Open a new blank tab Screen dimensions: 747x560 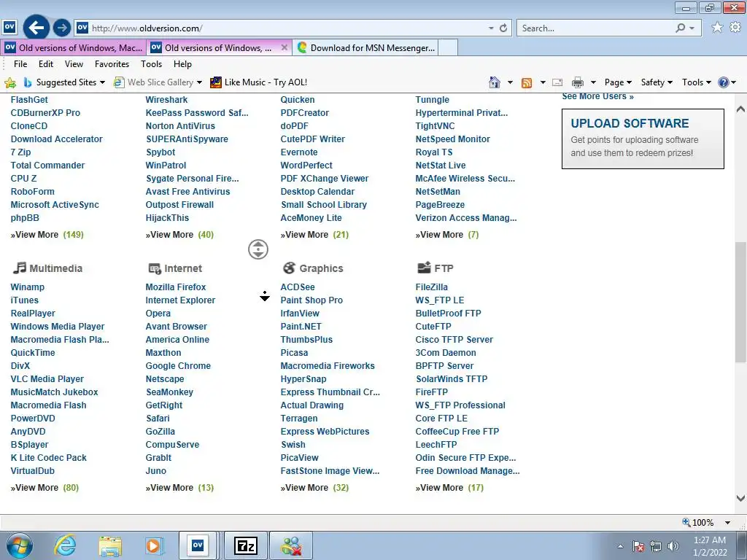click(448, 47)
